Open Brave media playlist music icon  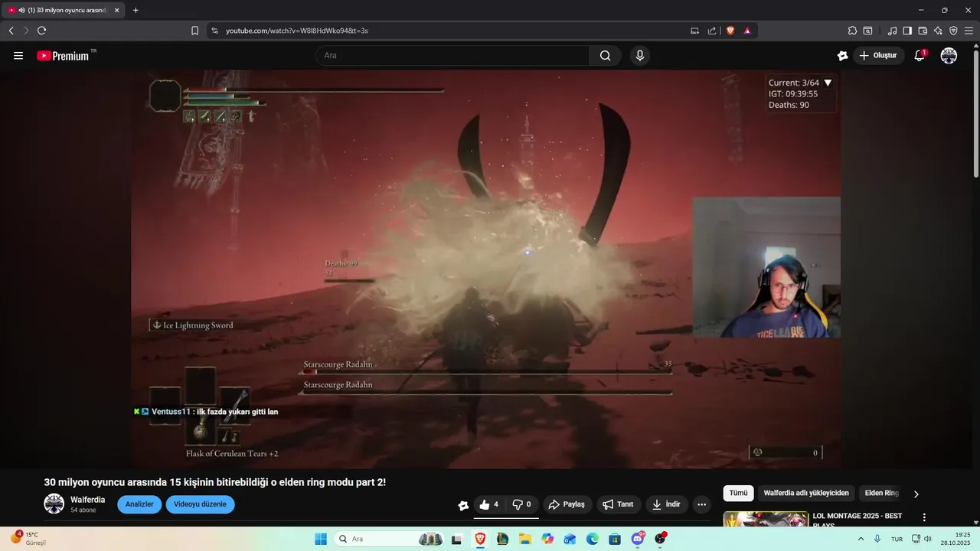click(x=892, y=31)
